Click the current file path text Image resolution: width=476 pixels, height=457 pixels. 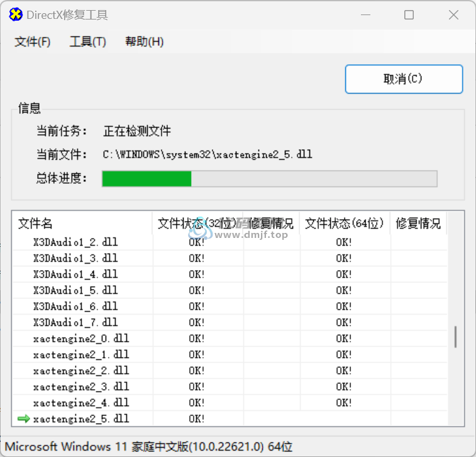pyautogui.click(x=208, y=155)
